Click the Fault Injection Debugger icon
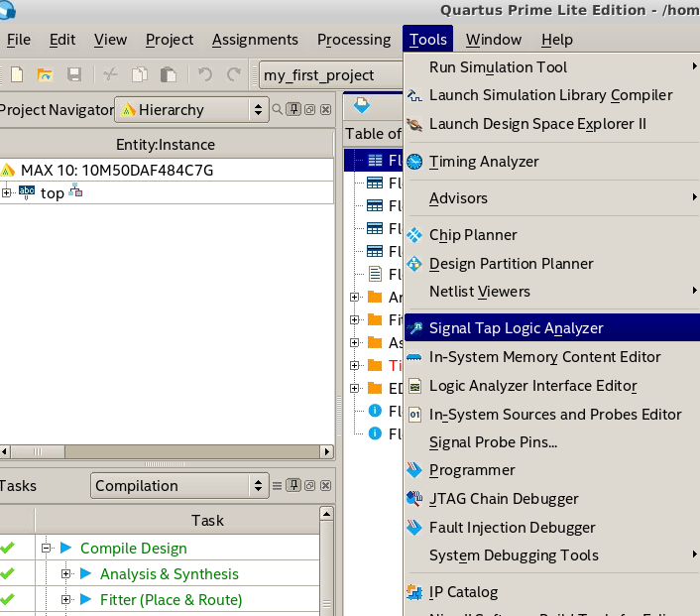Image resolution: width=700 pixels, height=616 pixels. [414, 528]
